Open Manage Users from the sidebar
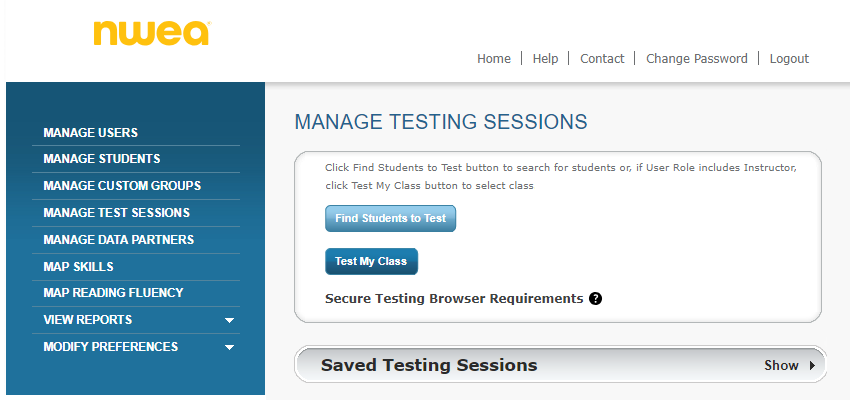850x400 pixels. point(91,132)
